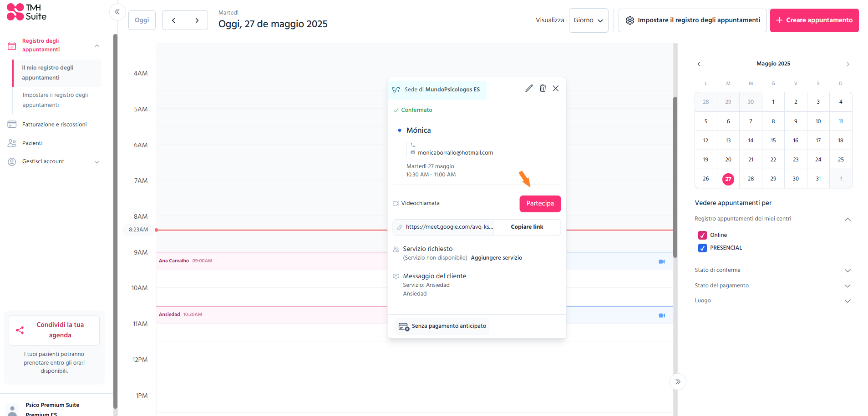This screenshot has height=416, width=868.
Task: Click the Servizio richiesto icon
Action: click(396, 249)
